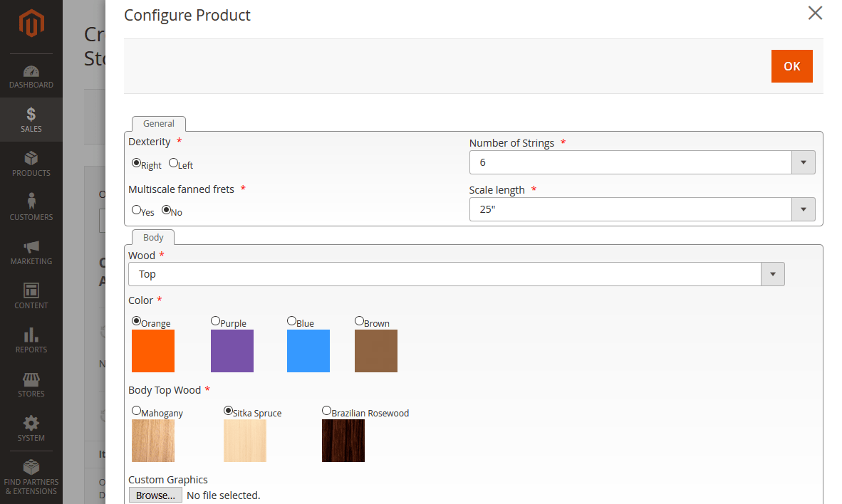
Task: Choose Mahogany as Body Top Wood
Action: 136,410
